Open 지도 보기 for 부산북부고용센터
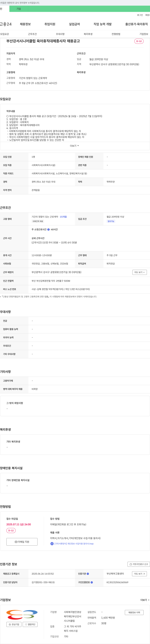Viewport: 150px width, 644px height. pos(140,574)
